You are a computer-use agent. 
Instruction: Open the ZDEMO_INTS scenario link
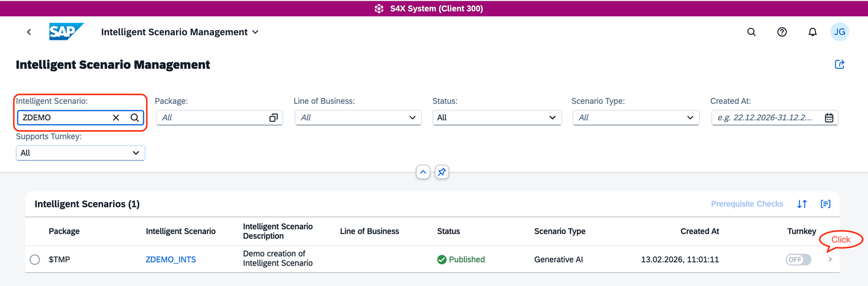coord(171,259)
